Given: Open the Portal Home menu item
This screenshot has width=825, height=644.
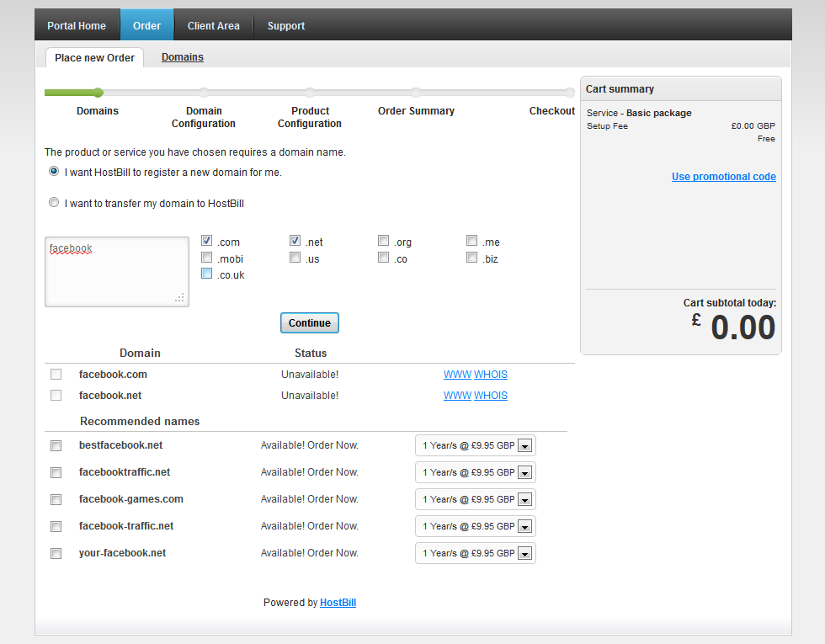Looking at the screenshot, I should (x=77, y=25).
